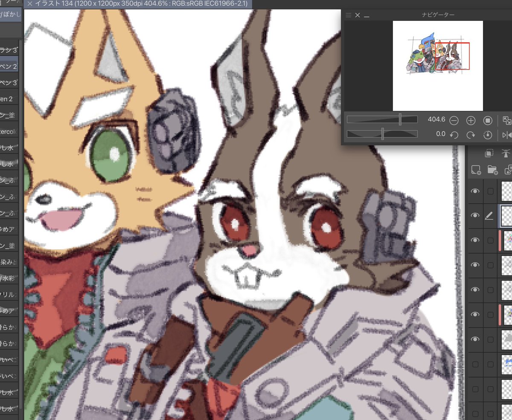Click the 0.0 rotation value field

tap(440, 134)
